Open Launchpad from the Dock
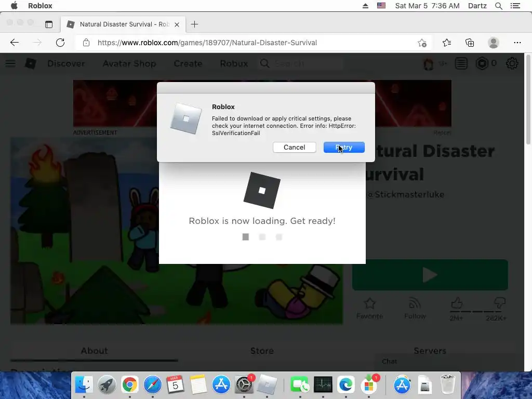The width and height of the screenshot is (532, 399). [107, 385]
